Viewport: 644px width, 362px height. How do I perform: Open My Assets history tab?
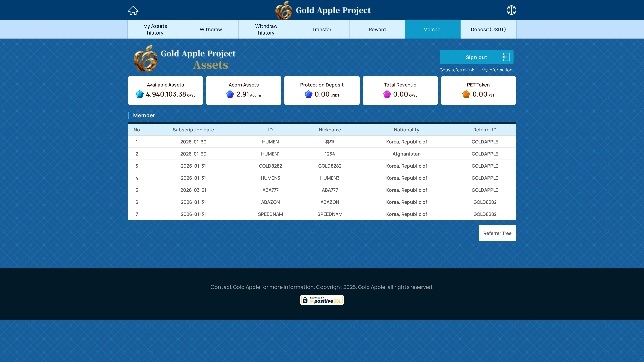[155, 29]
